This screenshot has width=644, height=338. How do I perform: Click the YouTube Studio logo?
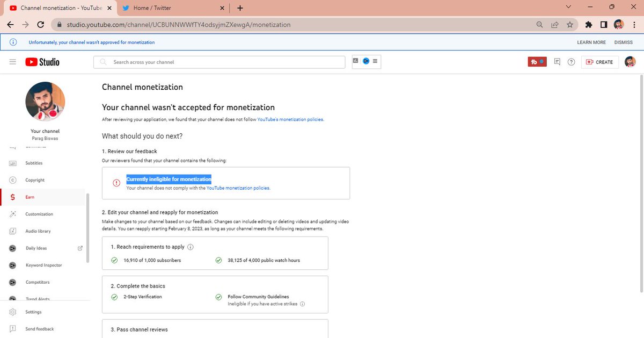coord(42,62)
